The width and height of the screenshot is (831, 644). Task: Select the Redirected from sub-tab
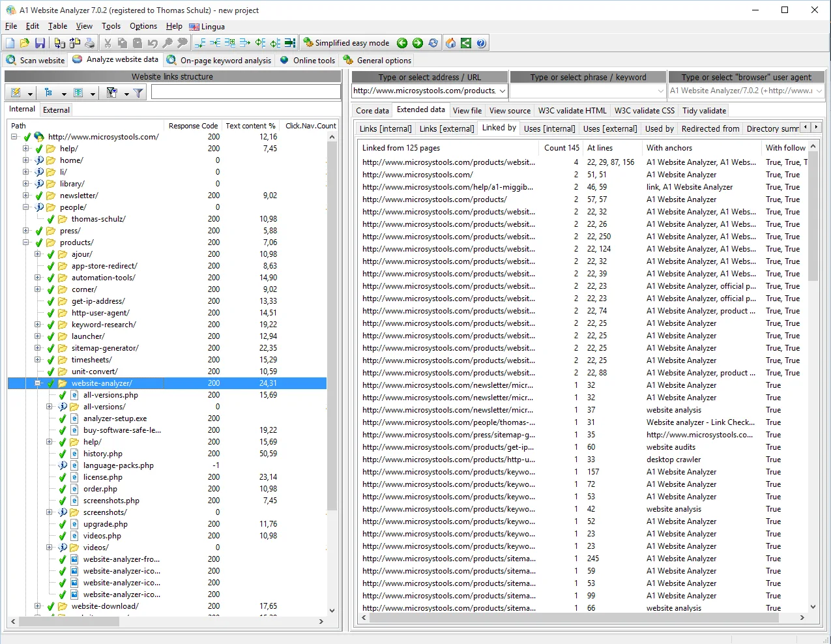710,128
